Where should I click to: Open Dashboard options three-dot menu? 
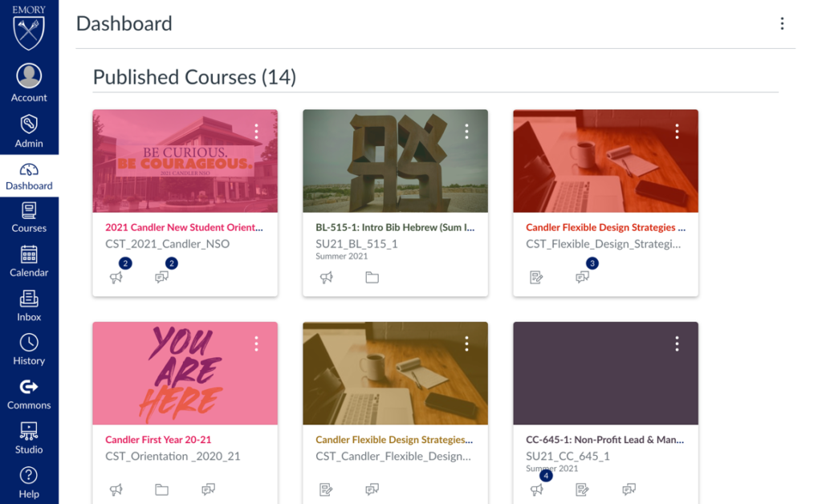[x=782, y=24]
